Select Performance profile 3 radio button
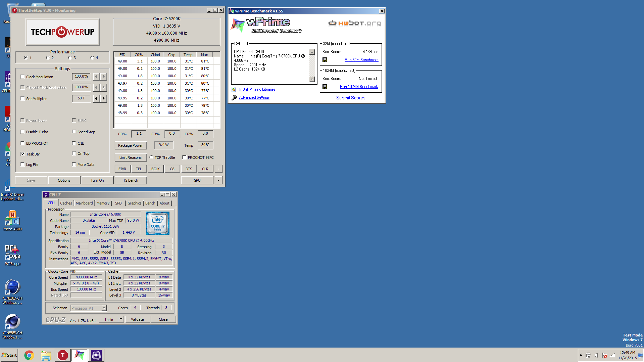This screenshot has height=362, width=644. 70,58
